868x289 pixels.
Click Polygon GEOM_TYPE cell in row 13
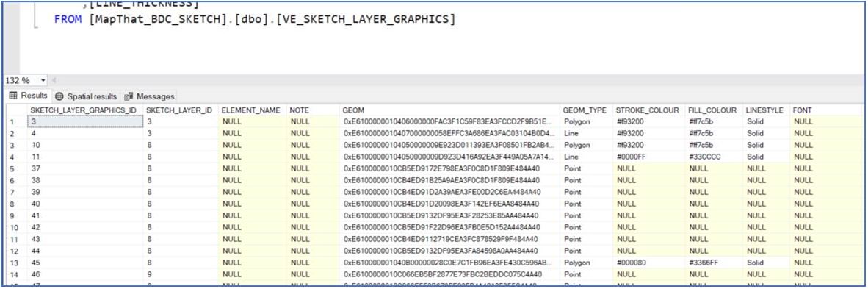(586, 263)
